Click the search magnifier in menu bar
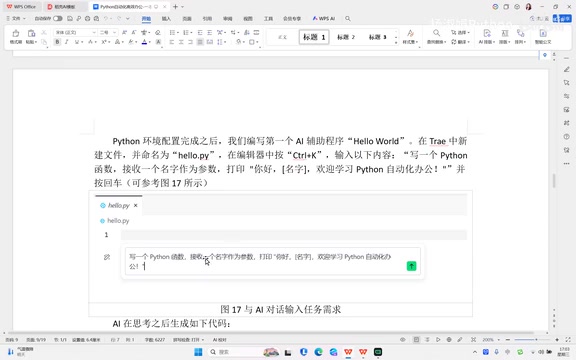This screenshot has width=576, height=360. tap(348, 18)
